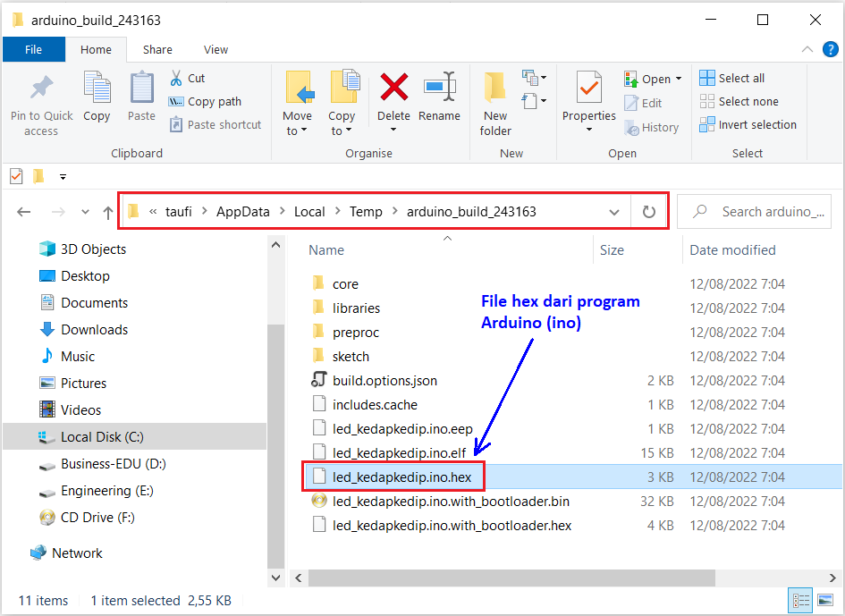Click the forward navigation arrow
Viewport: 845px width, 616px height.
pos(57,212)
